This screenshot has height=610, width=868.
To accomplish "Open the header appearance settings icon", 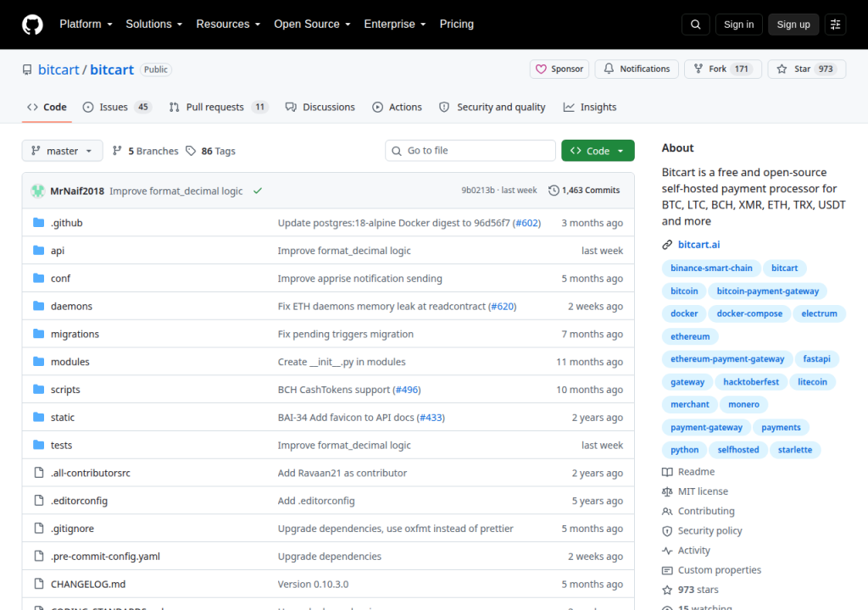I will [835, 25].
